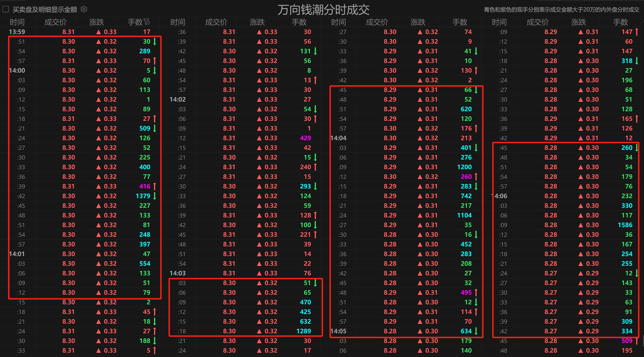The width and height of the screenshot is (644, 357).
Task: Click the 397 volume value
Action: tap(145, 244)
